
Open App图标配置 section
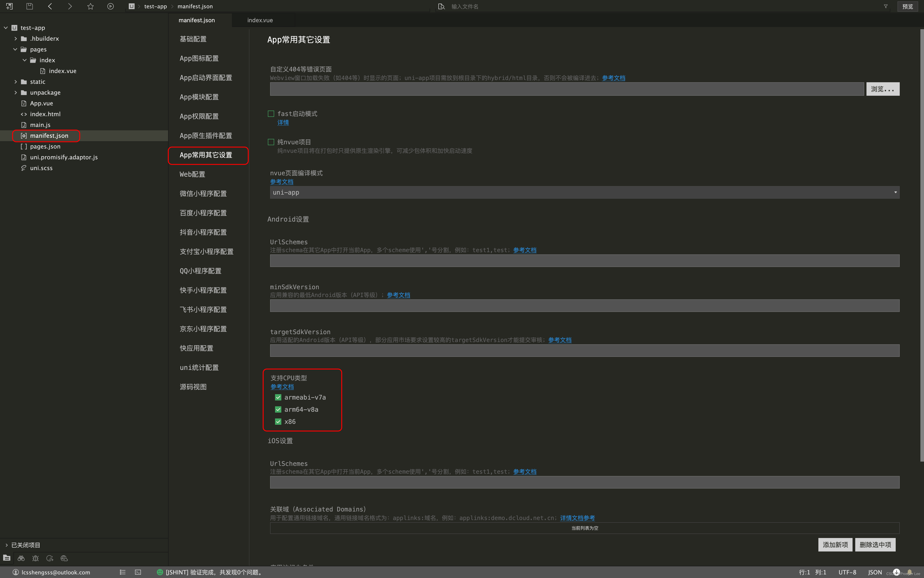pos(199,58)
